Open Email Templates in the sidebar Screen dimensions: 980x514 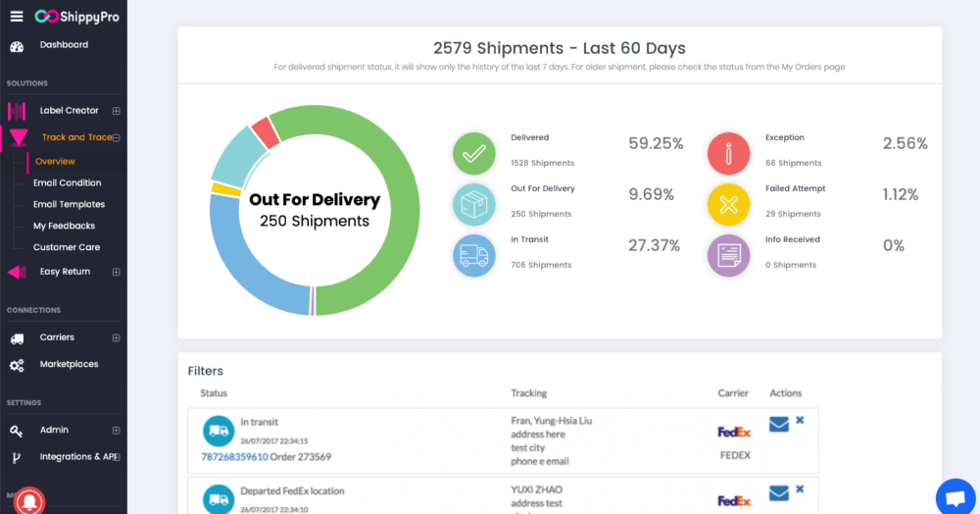(x=69, y=204)
